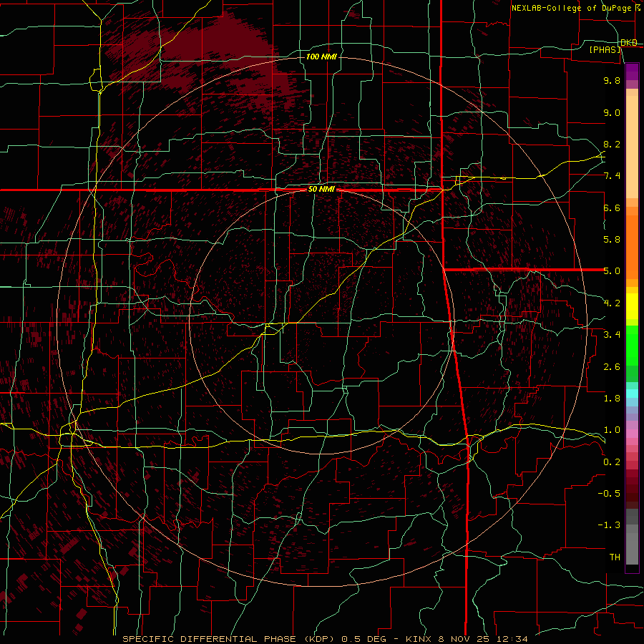Click the 100 NMI range ring label
Screen dimensions: 644x644
321,57
